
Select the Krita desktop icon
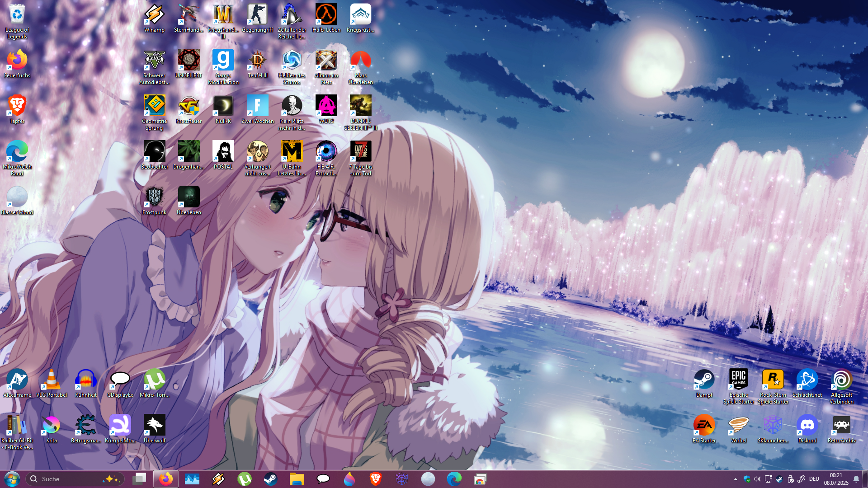[52, 429]
